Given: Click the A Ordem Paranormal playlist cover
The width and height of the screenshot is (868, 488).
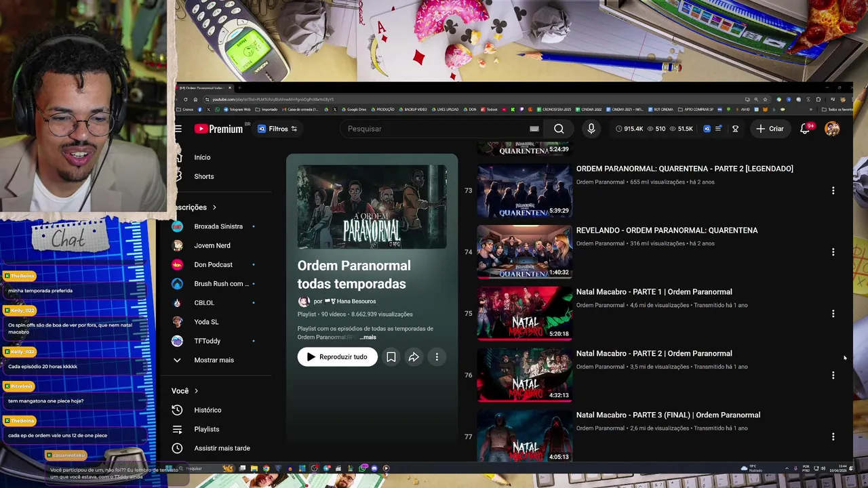Looking at the screenshot, I should pos(372,207).
